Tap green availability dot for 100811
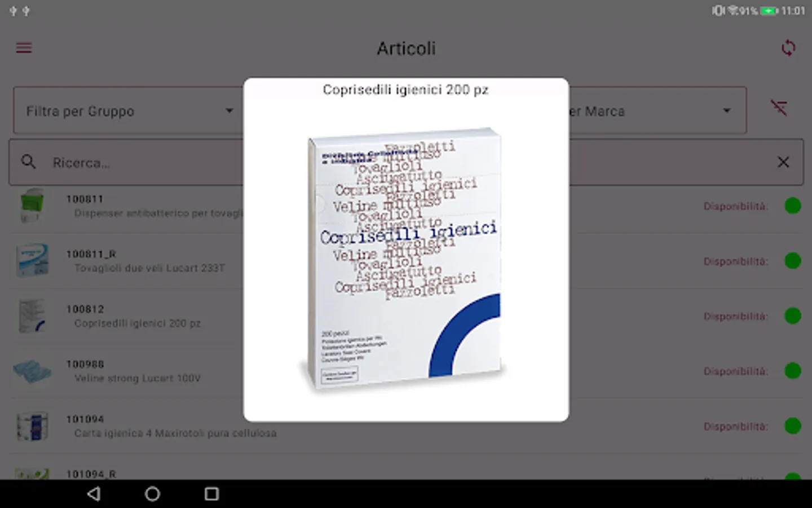Viewport: 812px width, 508px height. click(x=793, y=206)
